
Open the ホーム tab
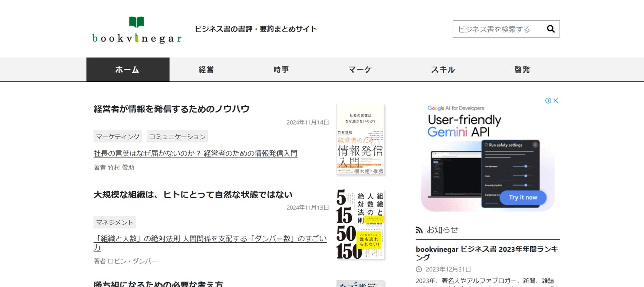(127, 69)
